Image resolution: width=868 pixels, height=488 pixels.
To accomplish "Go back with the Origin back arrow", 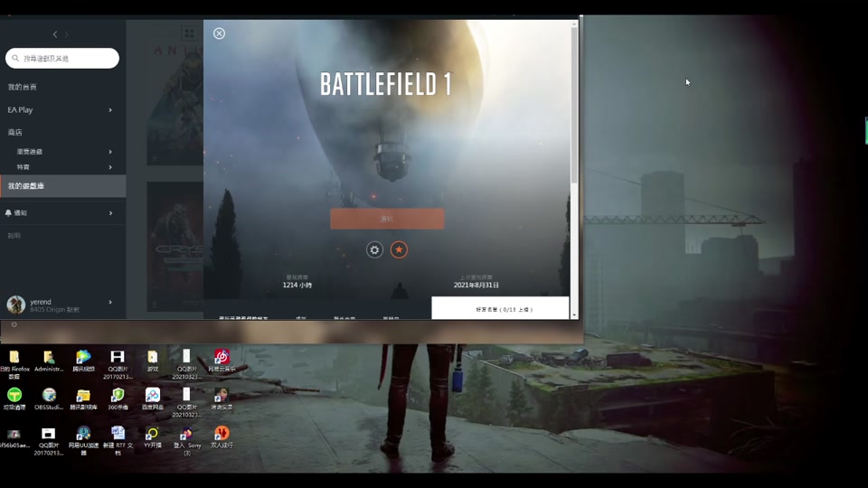I will pyautogui.click(x=55, y=34).
